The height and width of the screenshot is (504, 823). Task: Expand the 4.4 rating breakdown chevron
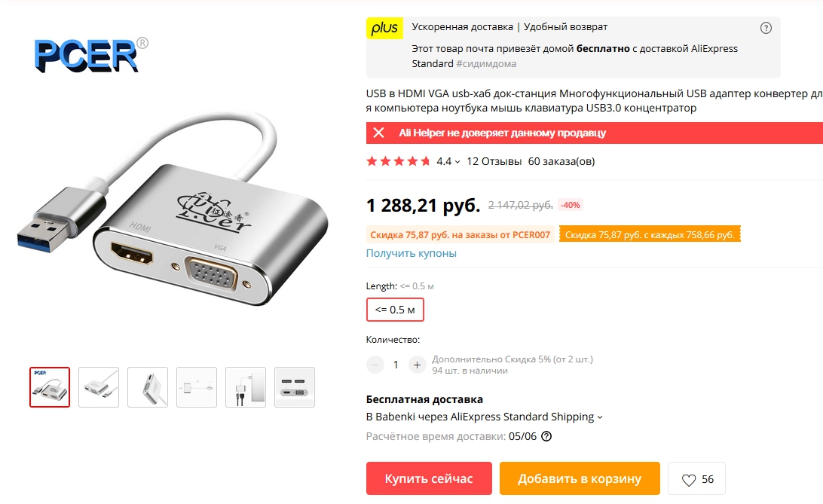457,162
